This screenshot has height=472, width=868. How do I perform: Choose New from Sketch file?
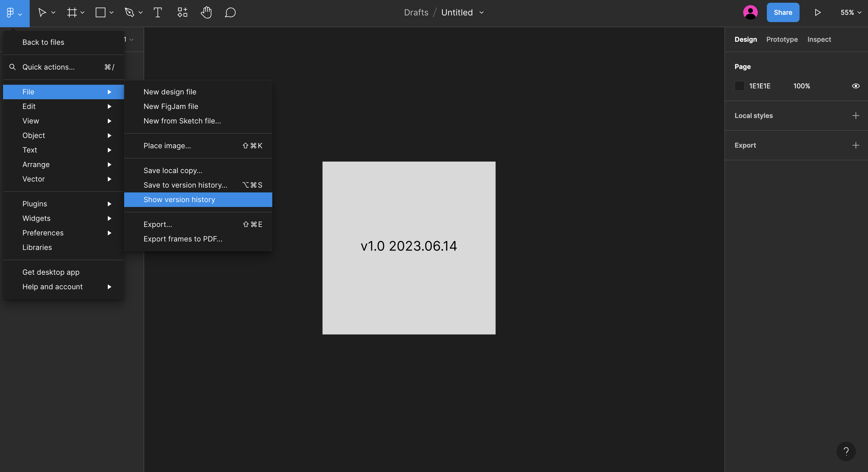(198, 121)
